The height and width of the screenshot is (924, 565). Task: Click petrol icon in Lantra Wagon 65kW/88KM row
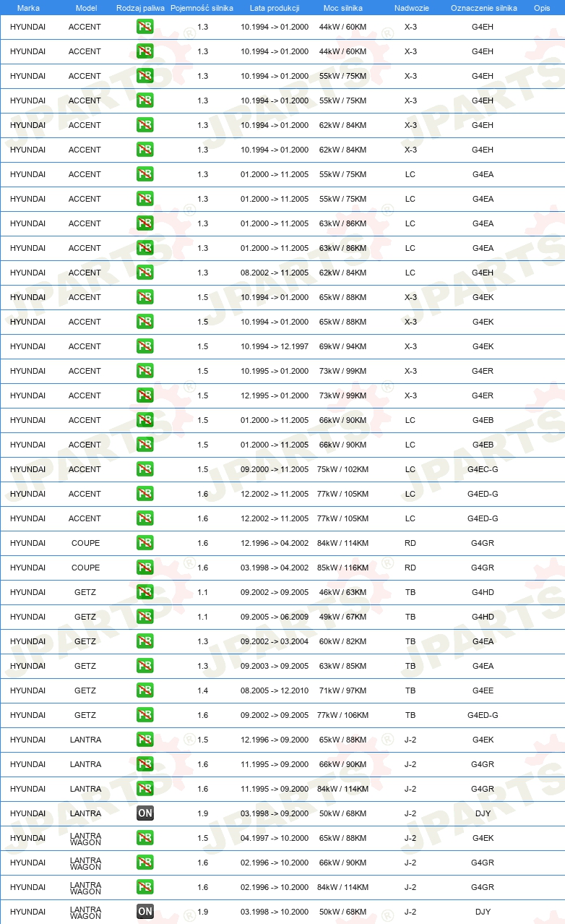[x=145, y=838]
